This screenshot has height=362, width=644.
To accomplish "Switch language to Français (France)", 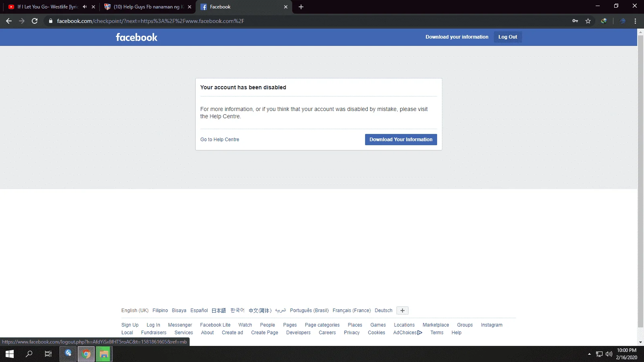I will click(352, 311).
